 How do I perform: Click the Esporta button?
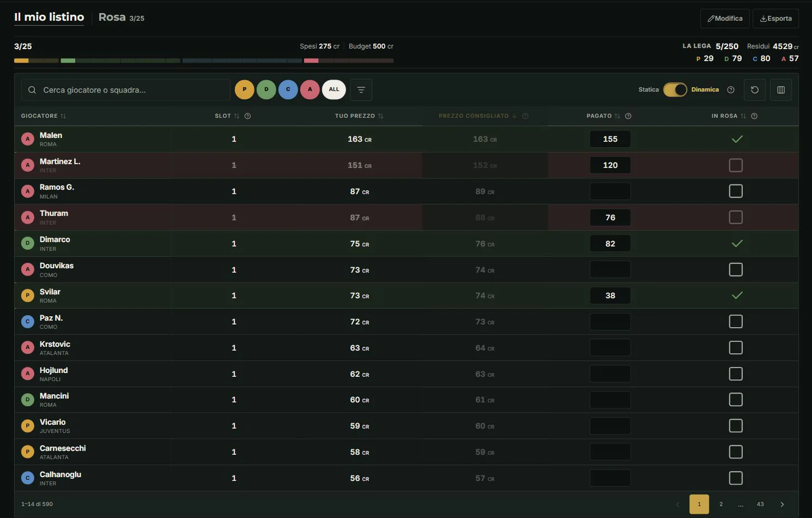[x=775, y=19]
